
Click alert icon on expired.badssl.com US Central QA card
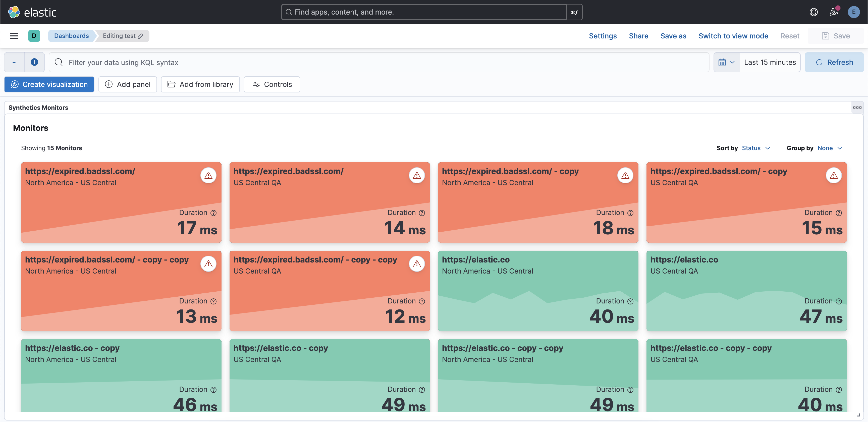[x=417, y=175]
